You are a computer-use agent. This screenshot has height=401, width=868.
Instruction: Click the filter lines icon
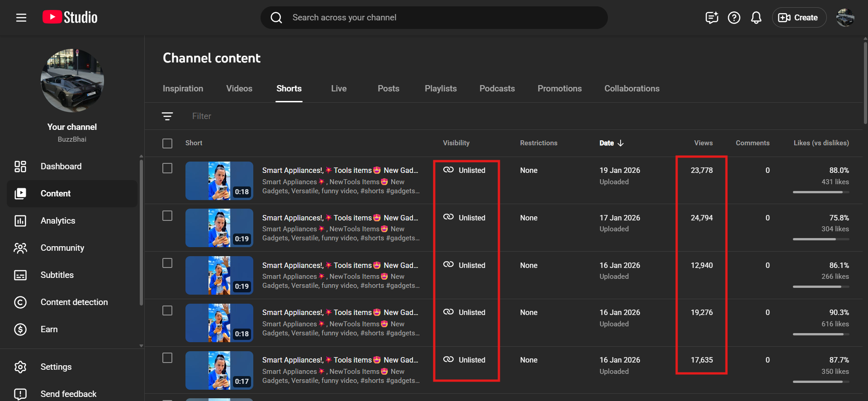[x=167, y=116]
